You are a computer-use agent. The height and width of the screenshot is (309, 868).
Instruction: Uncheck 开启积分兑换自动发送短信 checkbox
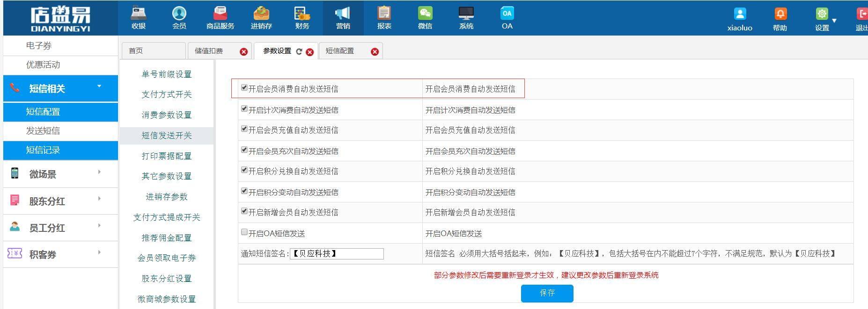point(244,170)
